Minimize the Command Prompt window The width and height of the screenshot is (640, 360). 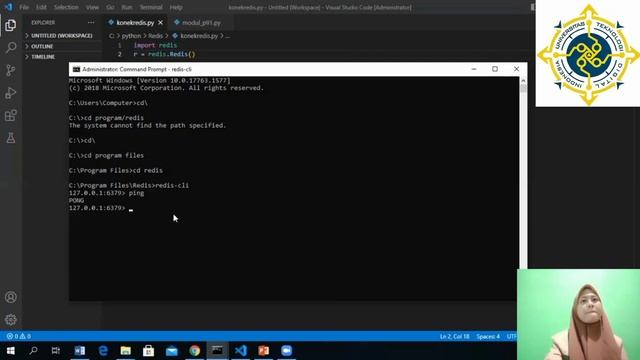[x=474, y=69]
